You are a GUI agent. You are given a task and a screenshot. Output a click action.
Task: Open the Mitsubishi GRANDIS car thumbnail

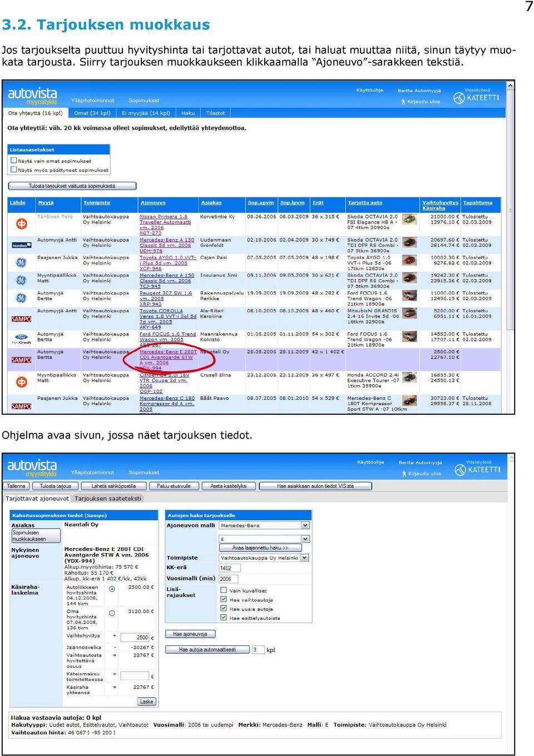click(x=409, y=314)
